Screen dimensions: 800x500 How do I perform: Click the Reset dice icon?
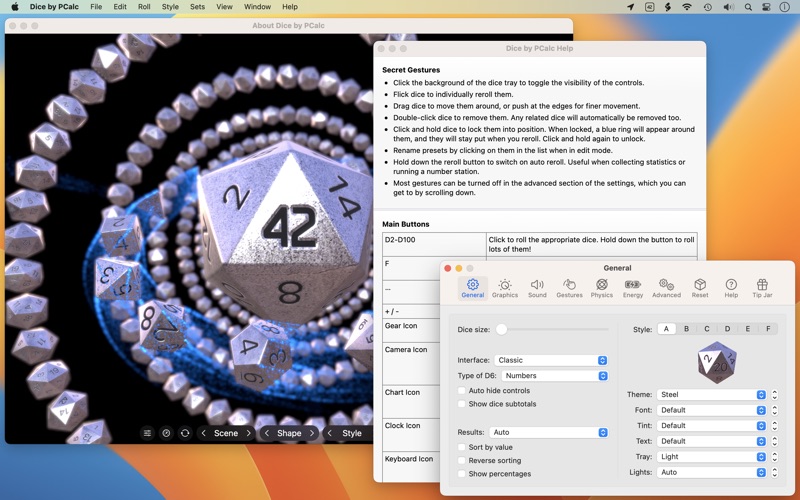(x=700, y=288)
